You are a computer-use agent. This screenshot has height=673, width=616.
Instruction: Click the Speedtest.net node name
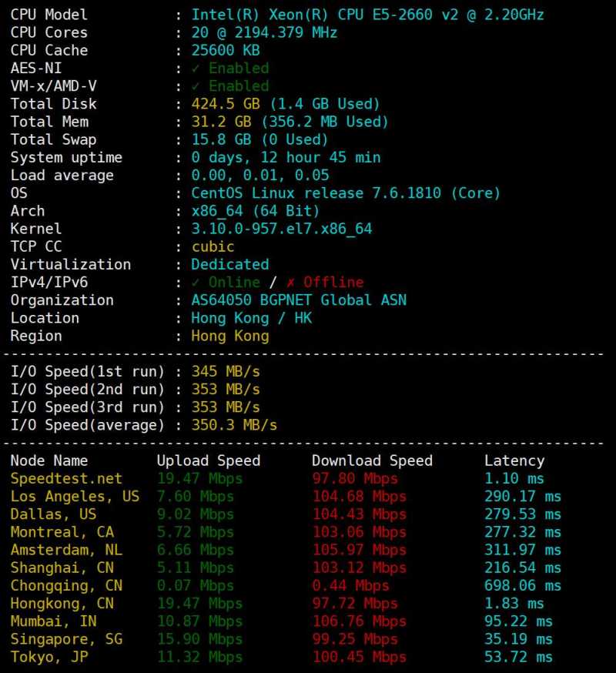[x=66, y=479]
